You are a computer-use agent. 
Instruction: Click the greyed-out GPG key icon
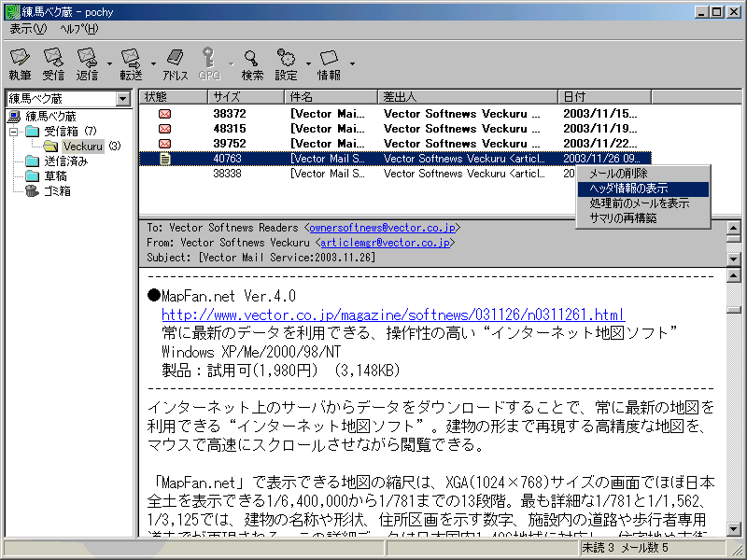(x=208, y=57)
